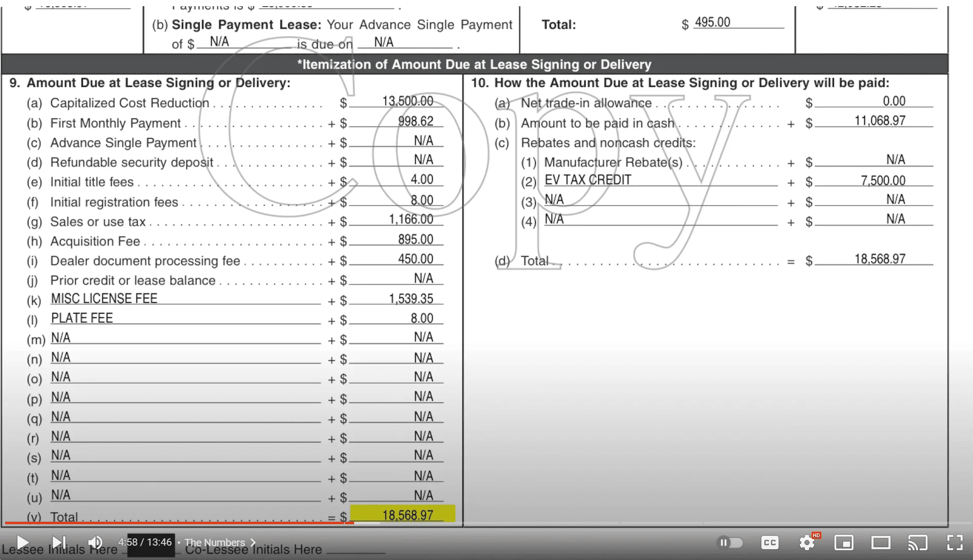
Task: Click the Sales or use tax value 1,166.00
Action: (x=411, y=219)
